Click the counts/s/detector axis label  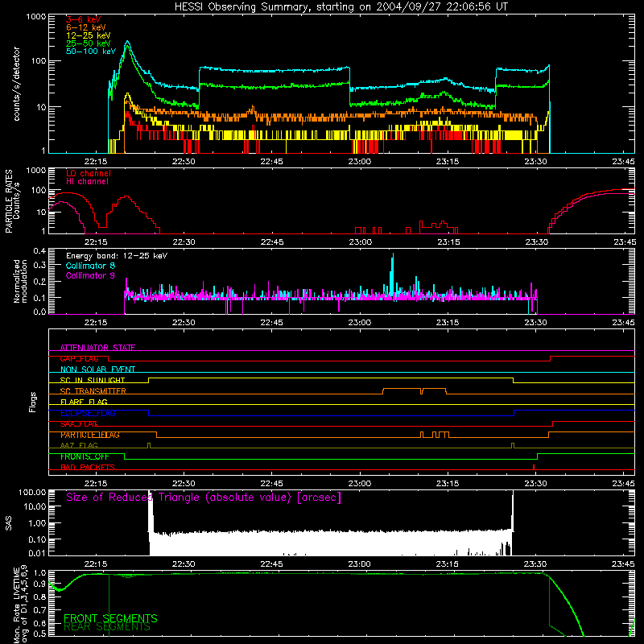[x=17, y=84]
